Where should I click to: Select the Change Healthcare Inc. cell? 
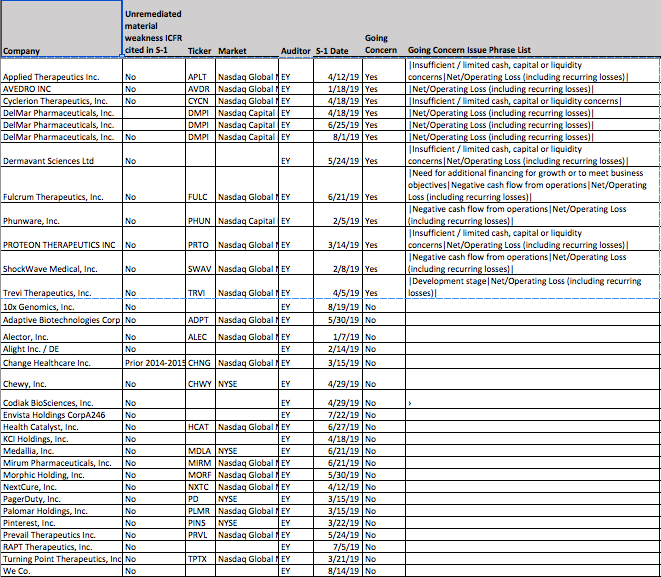[x=62, y=362]
